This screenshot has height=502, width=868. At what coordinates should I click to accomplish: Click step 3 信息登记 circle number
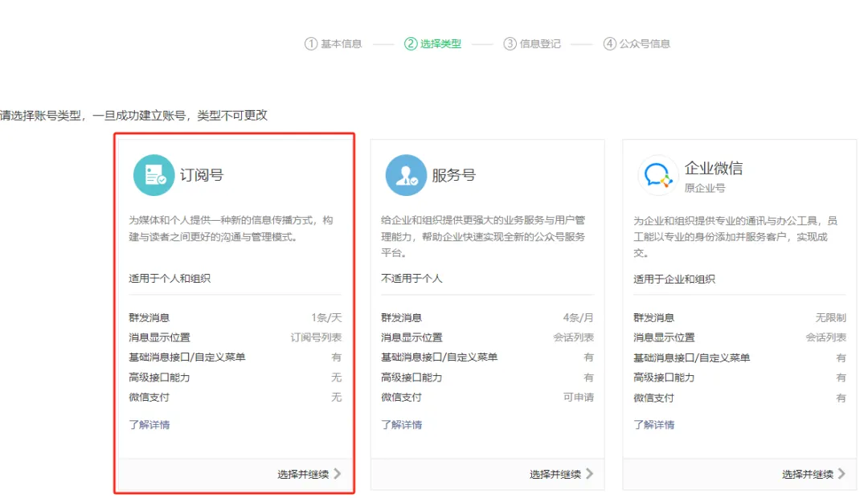[510, 43]
